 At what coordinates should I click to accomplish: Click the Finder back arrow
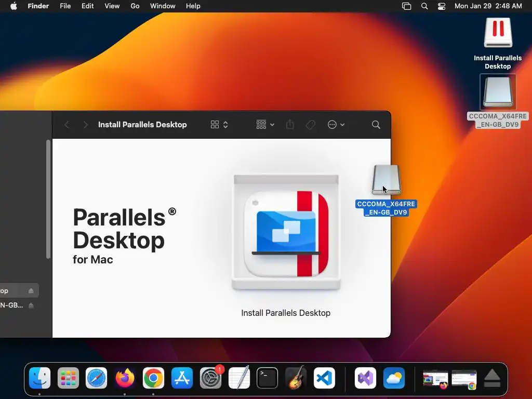(x=67, y=125)
